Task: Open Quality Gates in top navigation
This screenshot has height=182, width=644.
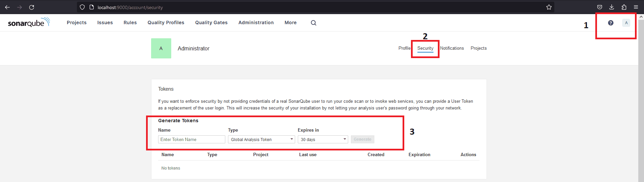Action: pyautogui.click(x=211, y=22)
